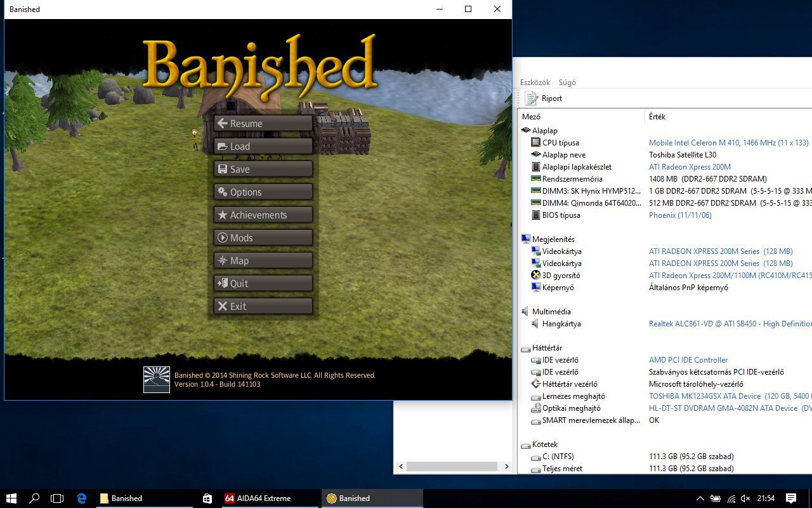Click the Save button
Viewport: 812px width, 508px height.
(263, 169)
